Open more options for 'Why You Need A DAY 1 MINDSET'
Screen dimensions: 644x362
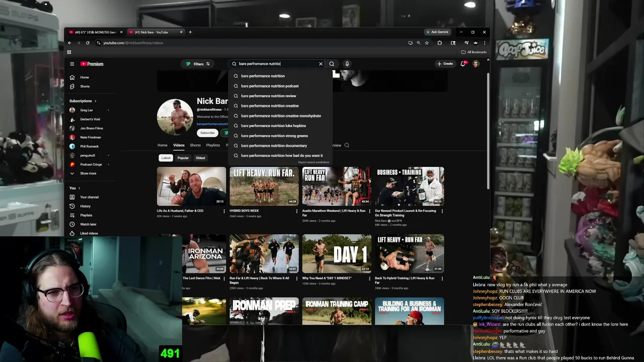pos(369,279)
